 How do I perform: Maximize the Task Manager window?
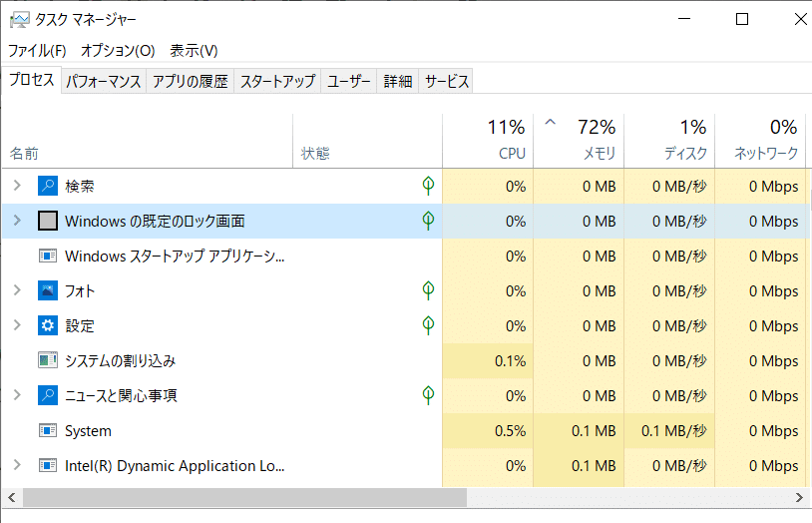[x=742, y=19]
